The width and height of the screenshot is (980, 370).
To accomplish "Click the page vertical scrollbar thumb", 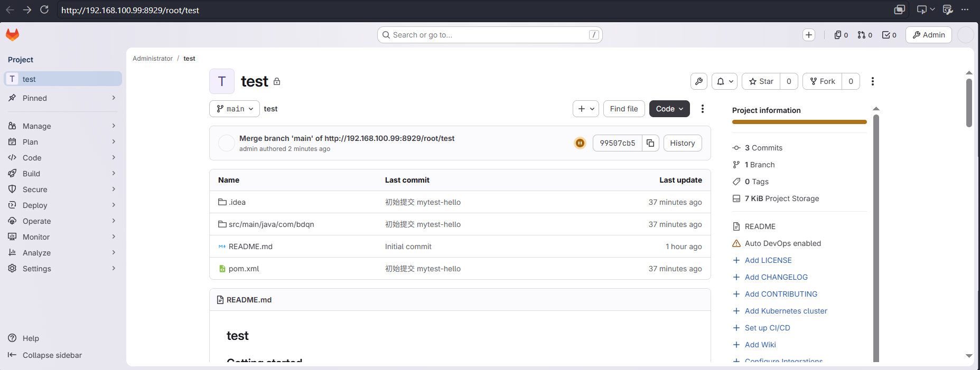I will [x=969, y=103].
